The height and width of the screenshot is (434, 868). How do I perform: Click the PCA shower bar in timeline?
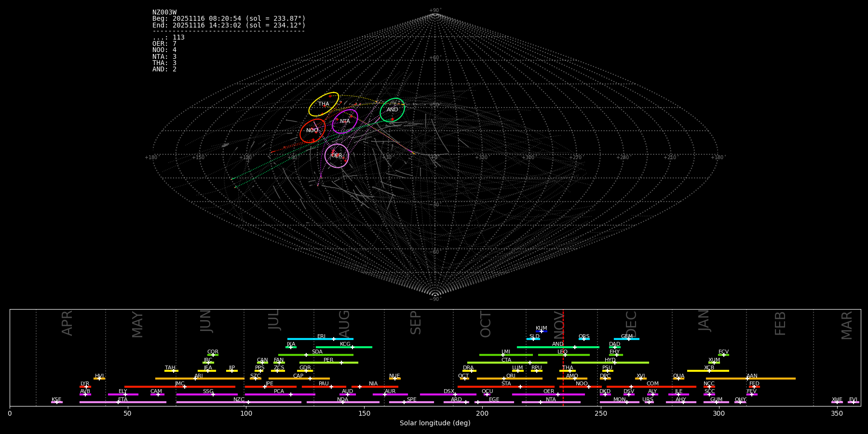[280, 394]
